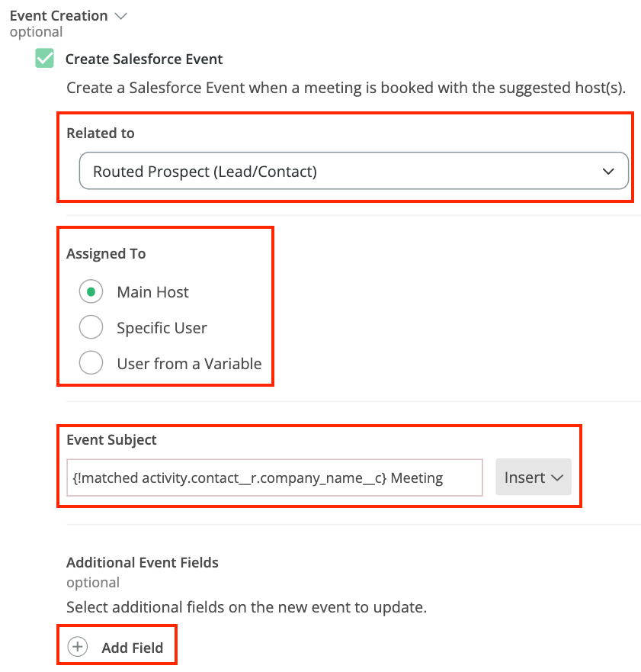Screen dimensions: 641x672
Task: Uncheck the Create Salesforce Event checkbox
Action: tap(45, 59)
